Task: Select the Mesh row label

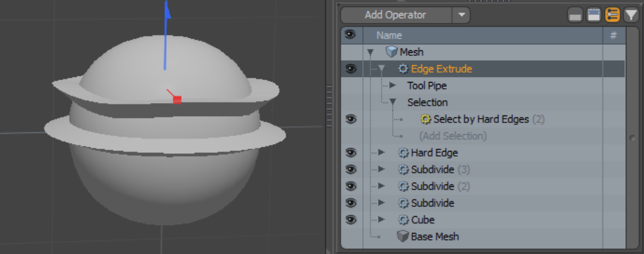Action: tap(411, 52)
